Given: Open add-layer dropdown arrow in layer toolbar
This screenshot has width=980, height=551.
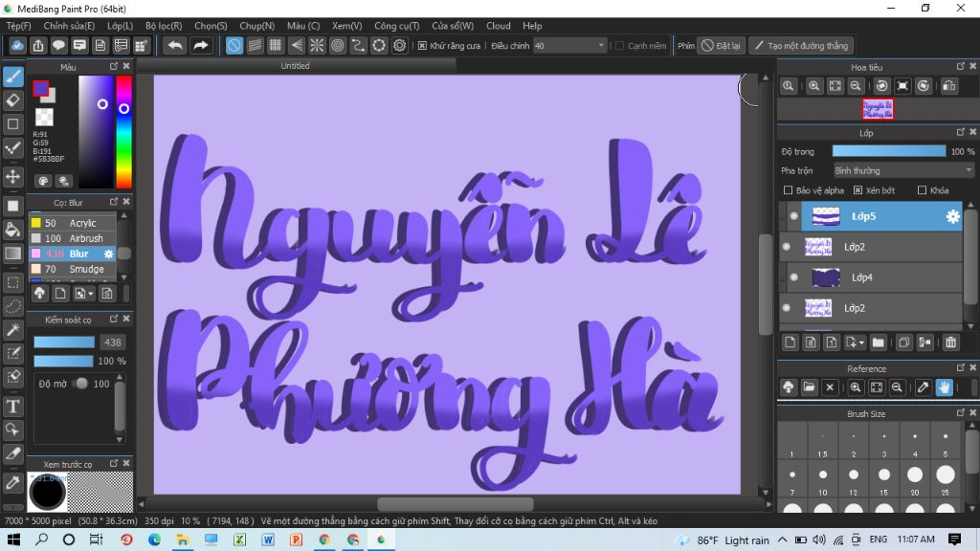Looking at the screenshot, I should 855,342.
